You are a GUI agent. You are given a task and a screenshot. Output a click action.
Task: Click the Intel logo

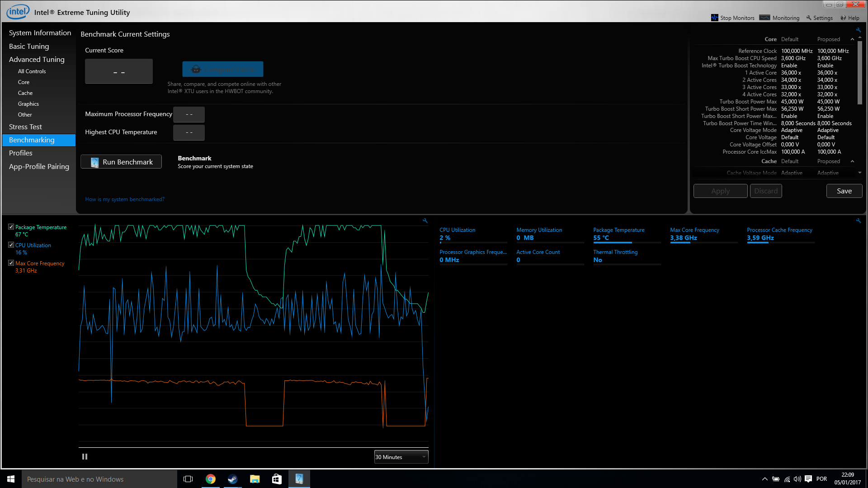pyautogui.click(x=18, y=12)
